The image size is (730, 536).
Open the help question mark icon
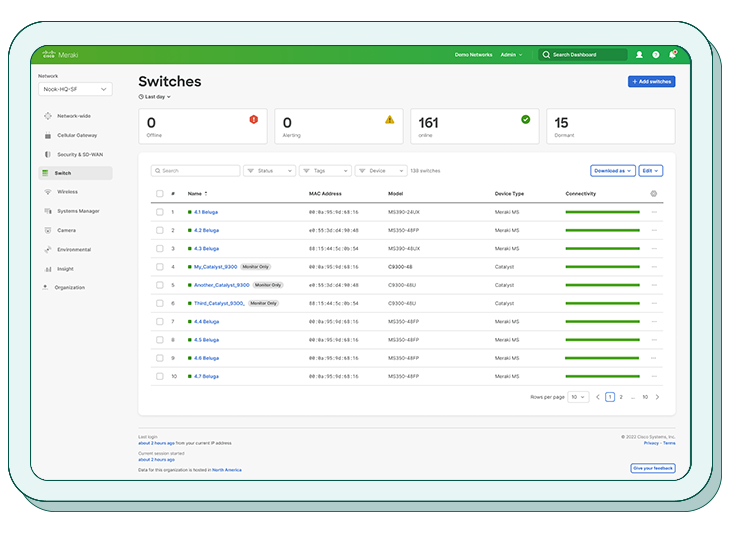click(656, 54)
